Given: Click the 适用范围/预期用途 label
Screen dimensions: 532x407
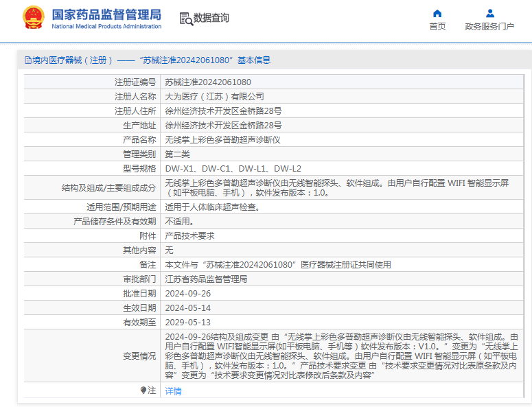Looking at the screenshot, I should 121,207.
